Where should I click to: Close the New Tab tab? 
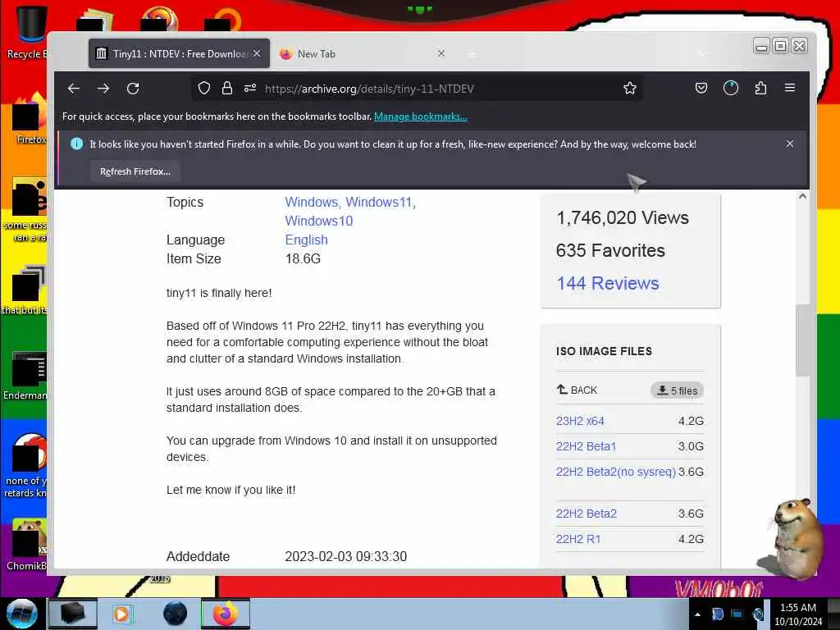(441, 53)
